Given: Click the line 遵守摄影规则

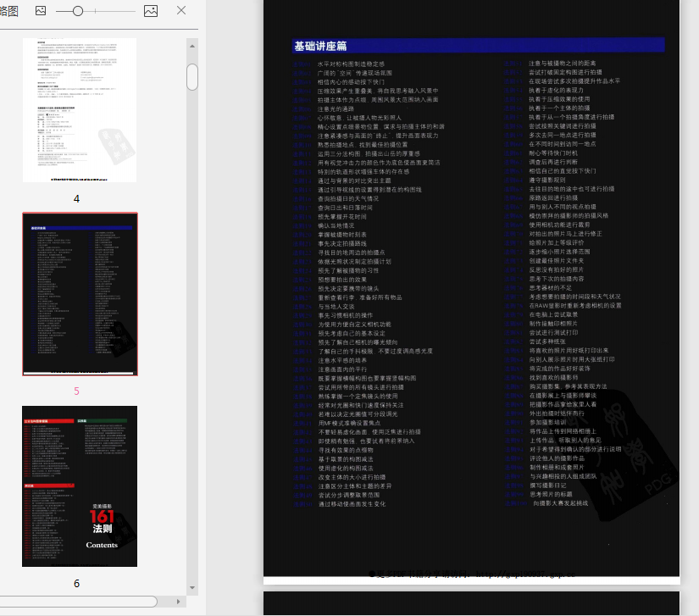Looking at the screenshot, I should coord(547,180).
